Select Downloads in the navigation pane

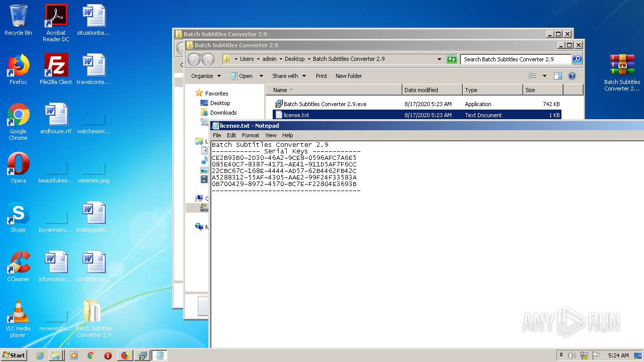pyautogui.click(x=218, y=113)
